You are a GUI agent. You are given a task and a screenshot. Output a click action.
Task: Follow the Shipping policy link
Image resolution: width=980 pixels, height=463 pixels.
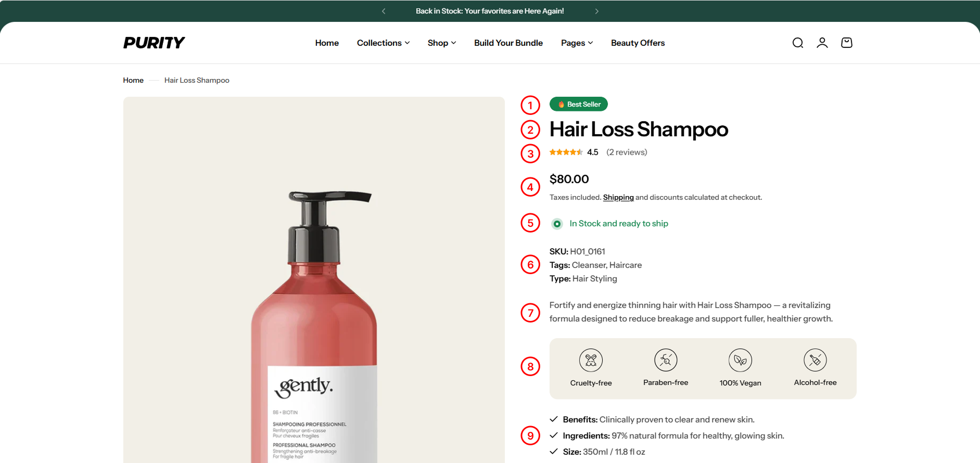[618, 197]
